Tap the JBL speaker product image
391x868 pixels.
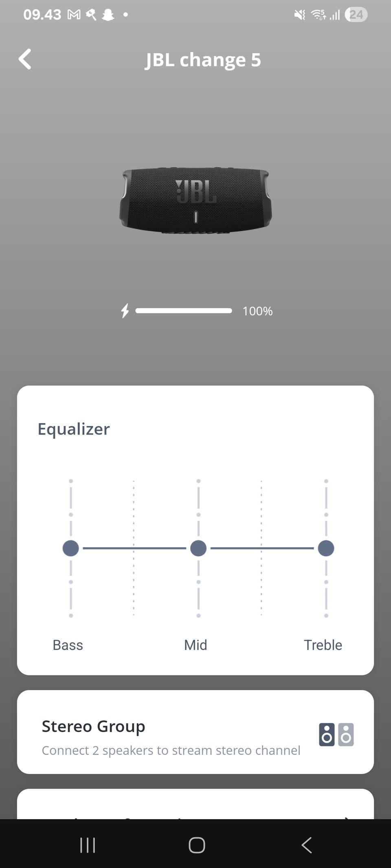195,201
